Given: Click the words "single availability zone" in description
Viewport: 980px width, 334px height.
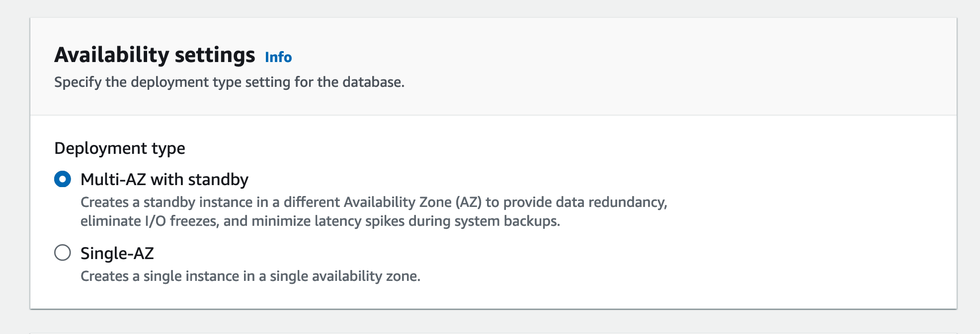Looking at the screenshot, I should (x=344, y=276).
